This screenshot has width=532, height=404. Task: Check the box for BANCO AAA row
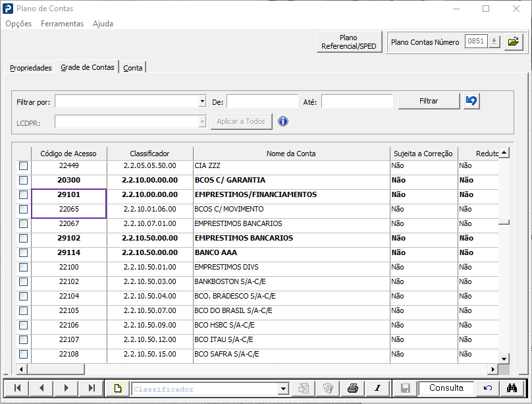coord(24,253)
